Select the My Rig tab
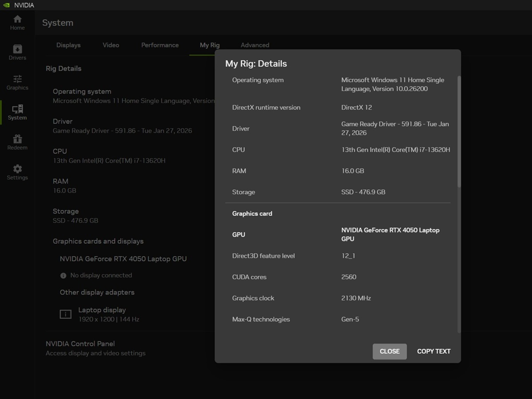532x399 pixels. [x=210, y=45]
